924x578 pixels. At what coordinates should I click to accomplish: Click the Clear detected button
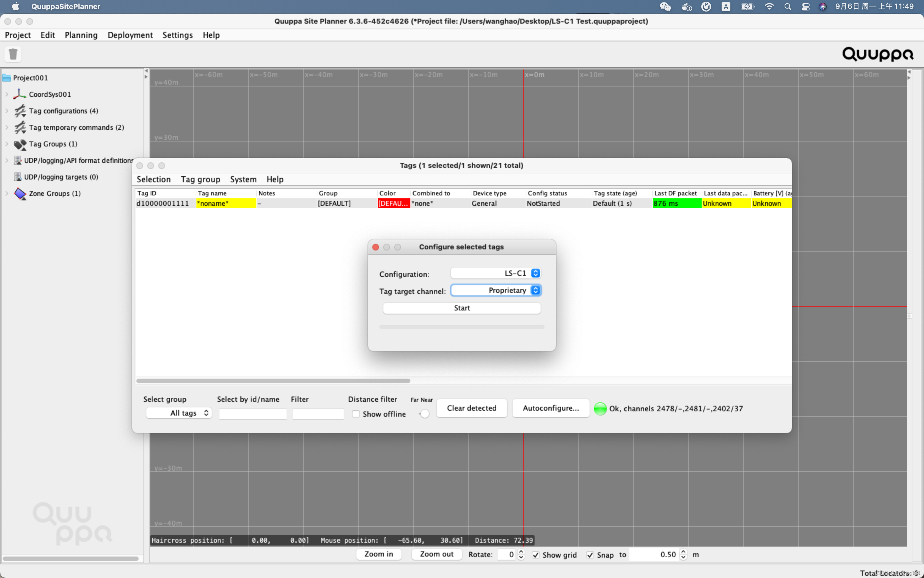tap(472, 408)
